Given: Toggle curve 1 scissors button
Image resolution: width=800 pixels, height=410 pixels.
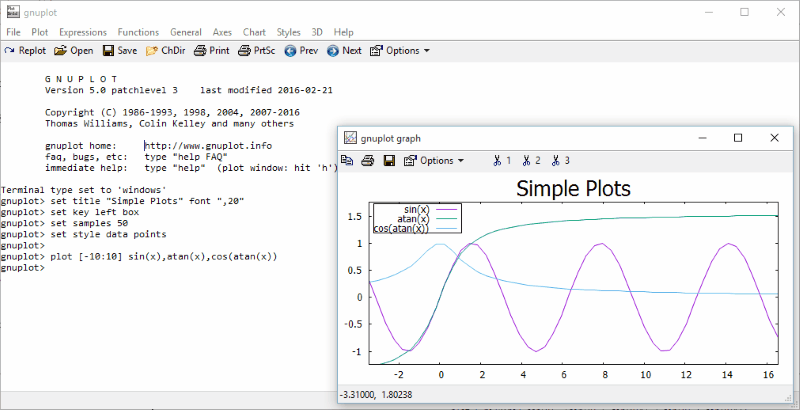Looking at the screenshot, I should pos(502,161).
